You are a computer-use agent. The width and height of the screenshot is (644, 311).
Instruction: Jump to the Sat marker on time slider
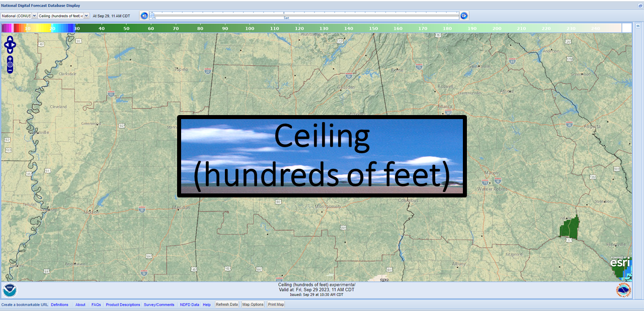[286, 18]
